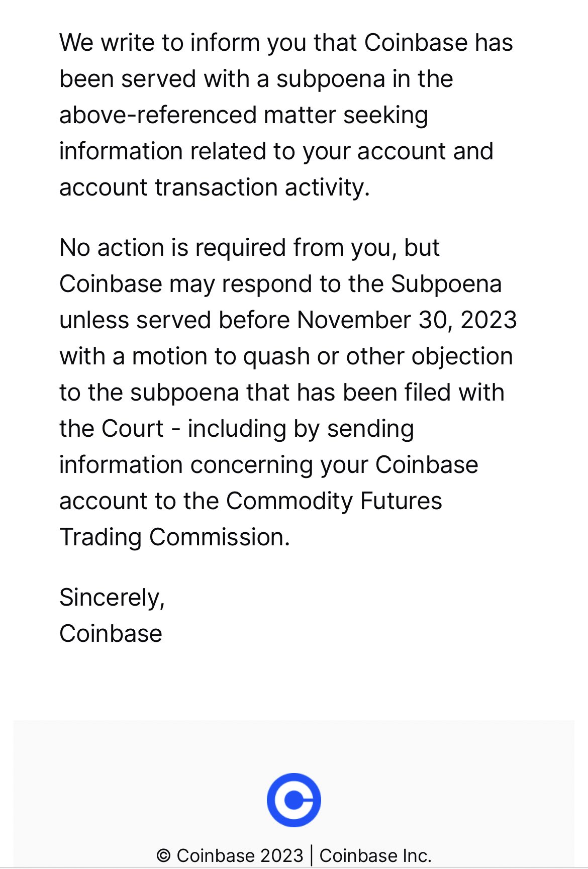Click the "the Court - including by sending" line
Screen dimensions: 588x869
(237, 429)
